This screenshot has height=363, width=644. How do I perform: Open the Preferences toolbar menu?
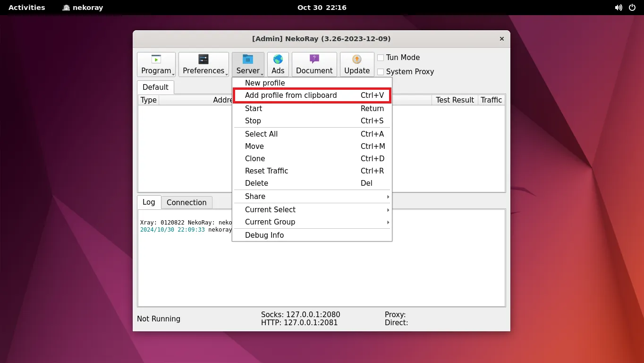pyautogui.click(x=203, y=64)
